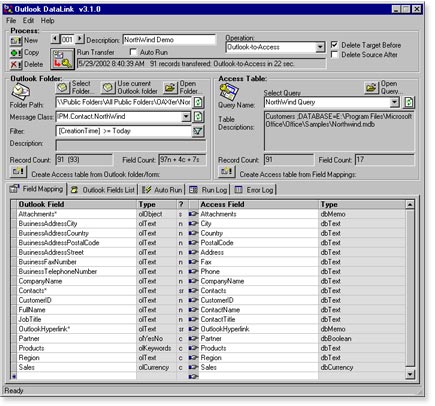Click the New process icon
Viewport: 435px width, 406px height.
pos(16,41)
